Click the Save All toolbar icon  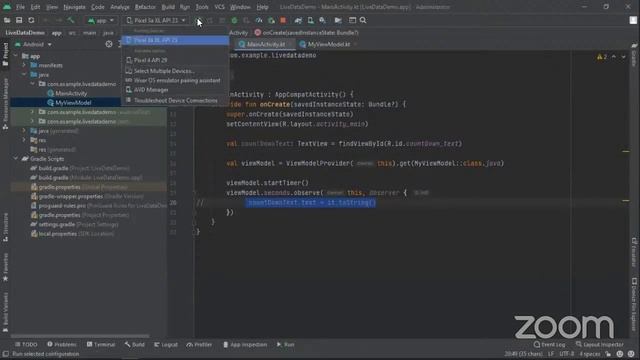(x=19, y=20)
